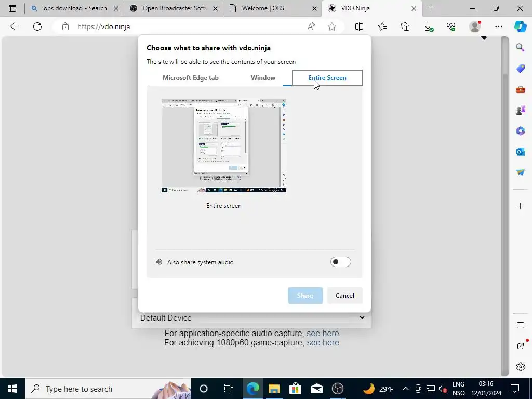
Task: Add a sidebar app with plus icon
Action: click(520, 206)
